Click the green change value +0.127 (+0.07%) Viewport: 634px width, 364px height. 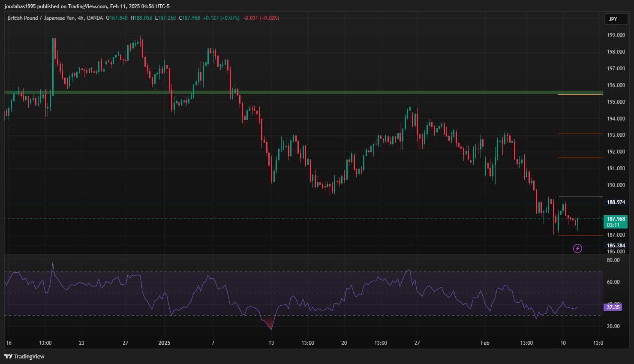[221, 18]
